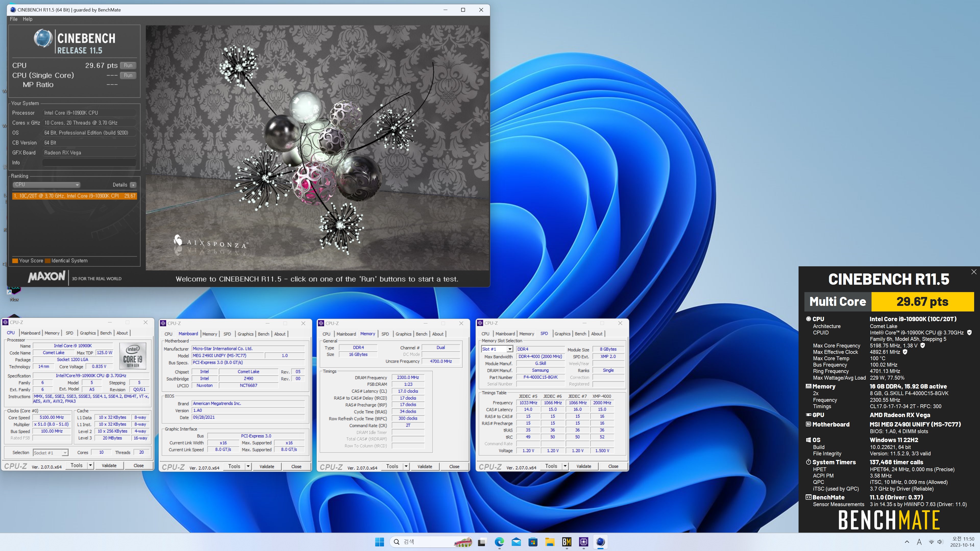Open the CPU ranking type dropdown
Viewport: 980px width, 551px height.
(47, 185)
